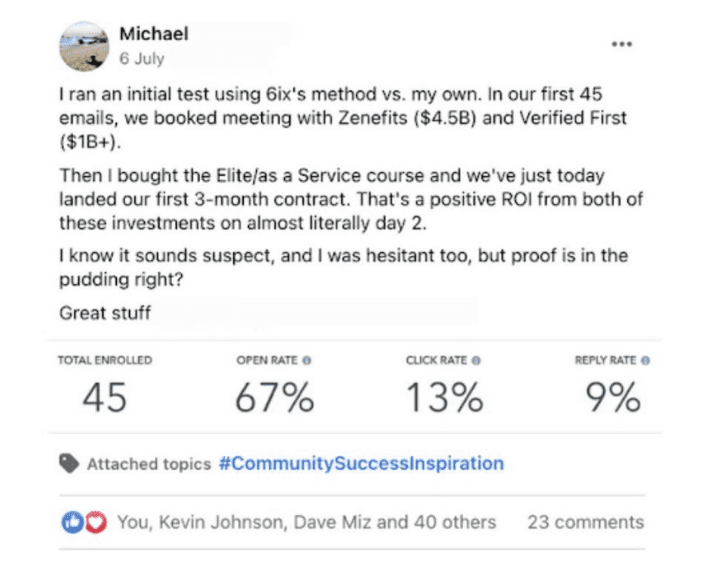Click the Reply Rate info icon
This screenshot has height=579, width=723.
[x=646, y=360]
